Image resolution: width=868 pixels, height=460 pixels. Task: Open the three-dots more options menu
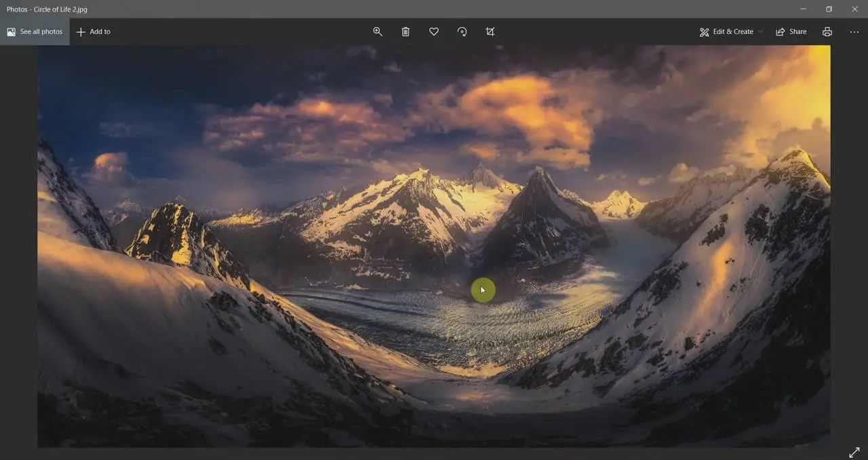(x=854, y=32)
